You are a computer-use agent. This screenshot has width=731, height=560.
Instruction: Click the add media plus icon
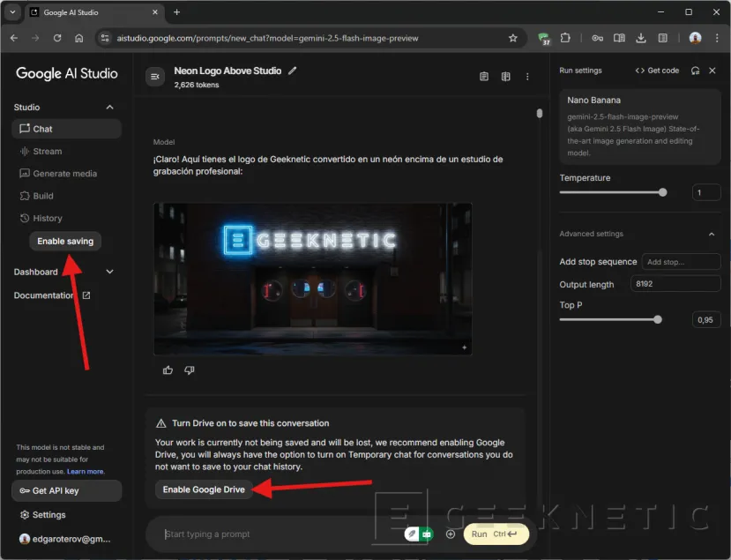tap(451, 534)
